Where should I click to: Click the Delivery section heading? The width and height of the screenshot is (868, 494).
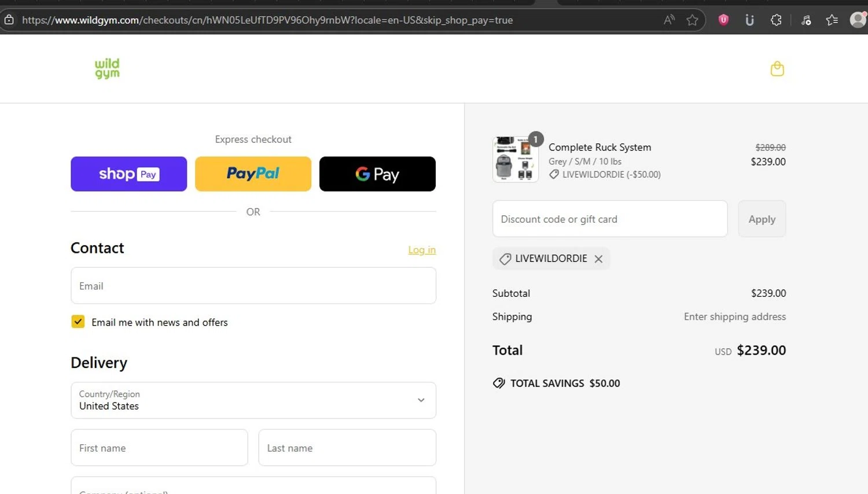point(99,363)
